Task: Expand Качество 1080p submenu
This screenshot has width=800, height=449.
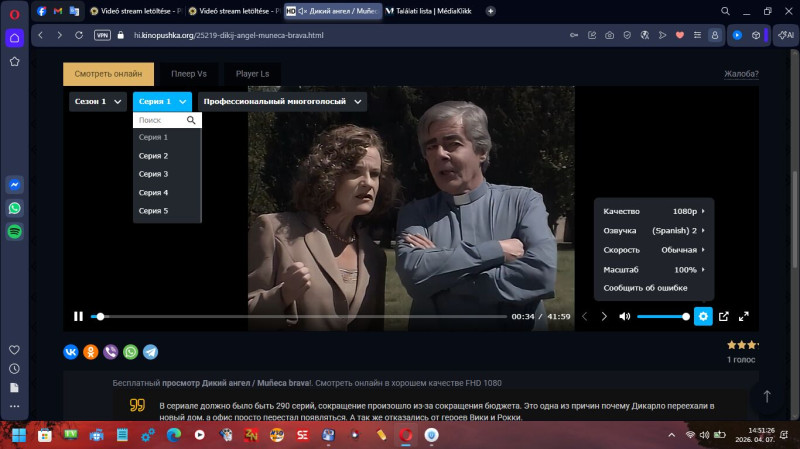Action: click(x=654, y=211)
